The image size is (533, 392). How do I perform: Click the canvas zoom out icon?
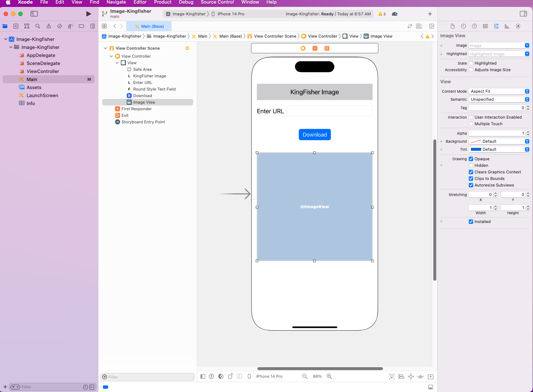(x=305, y=376)
